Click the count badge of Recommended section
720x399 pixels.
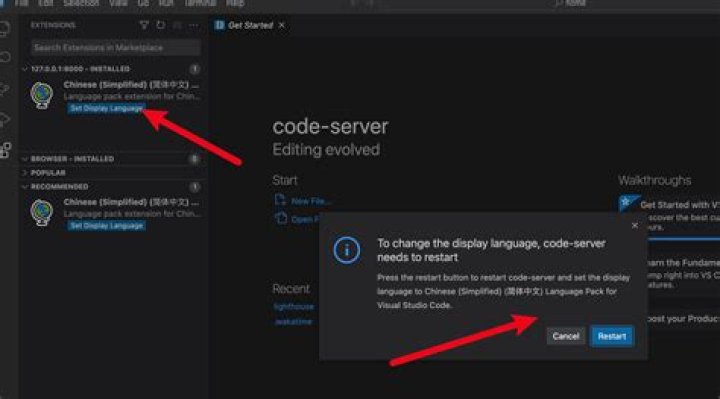pos(195,187)
